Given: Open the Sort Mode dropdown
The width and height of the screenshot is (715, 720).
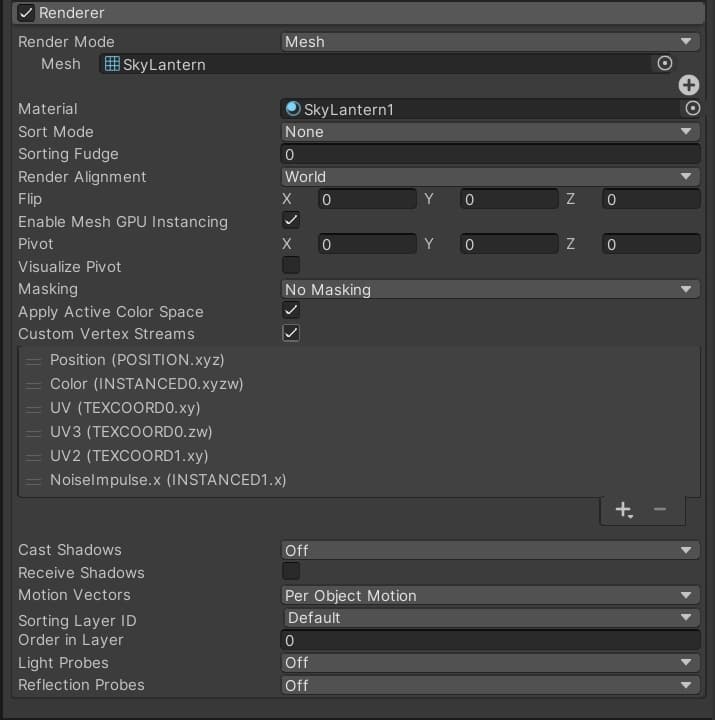Looking at the screenshot, I should [489, 132].
